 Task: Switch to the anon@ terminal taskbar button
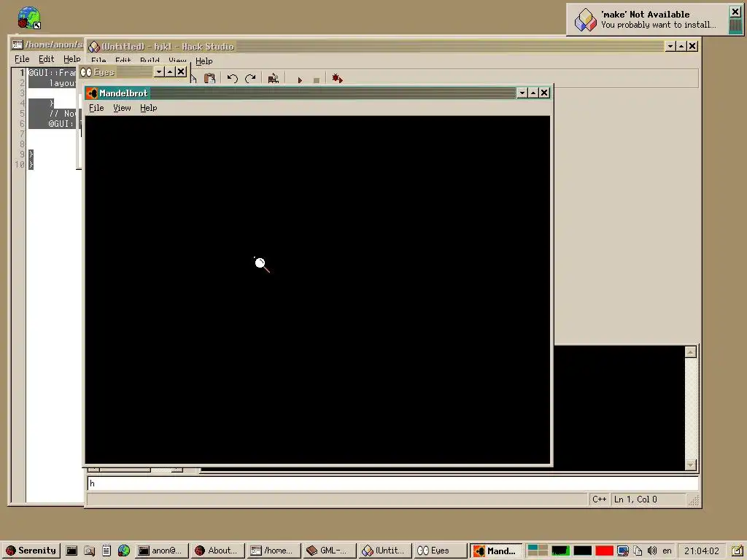point(162,551)
